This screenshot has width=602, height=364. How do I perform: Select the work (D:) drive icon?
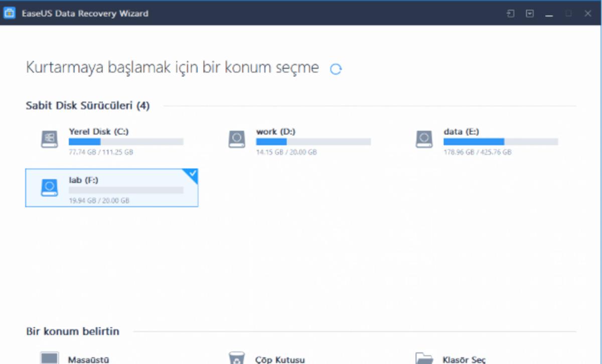[236, 138]
